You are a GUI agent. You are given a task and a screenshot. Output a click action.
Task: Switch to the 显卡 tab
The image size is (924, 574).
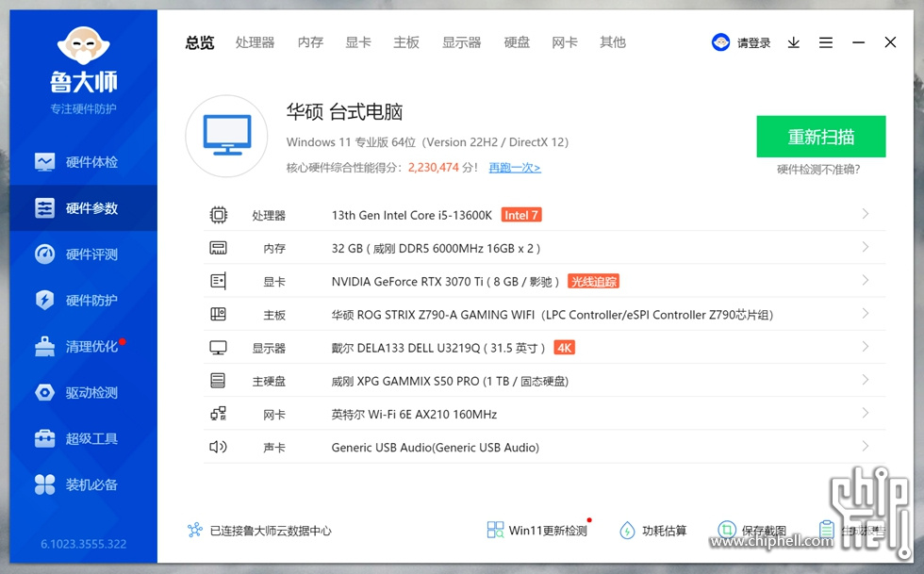click(x=358, y=42)
